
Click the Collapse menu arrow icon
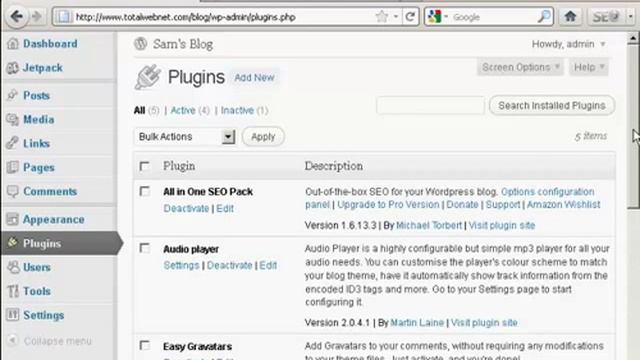(13, 340)
